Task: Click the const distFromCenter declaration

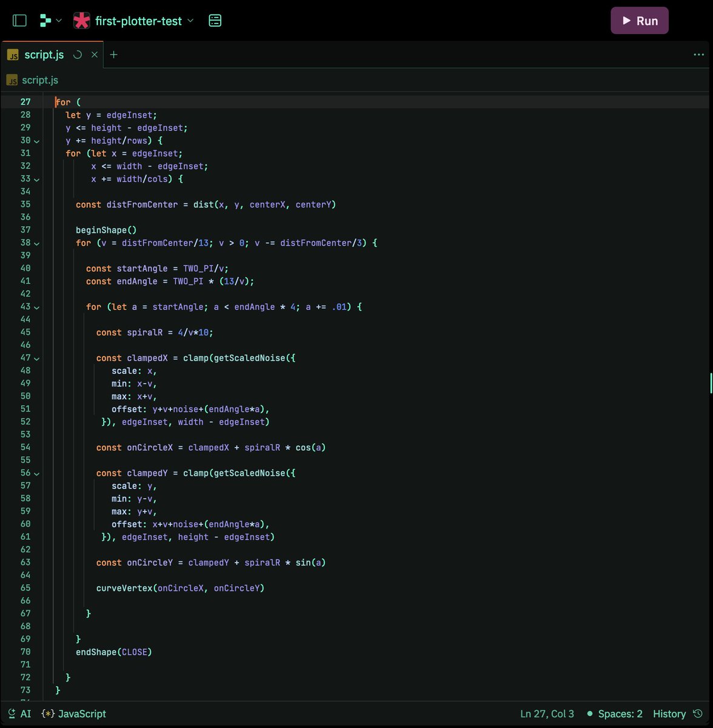Action: 206,204
